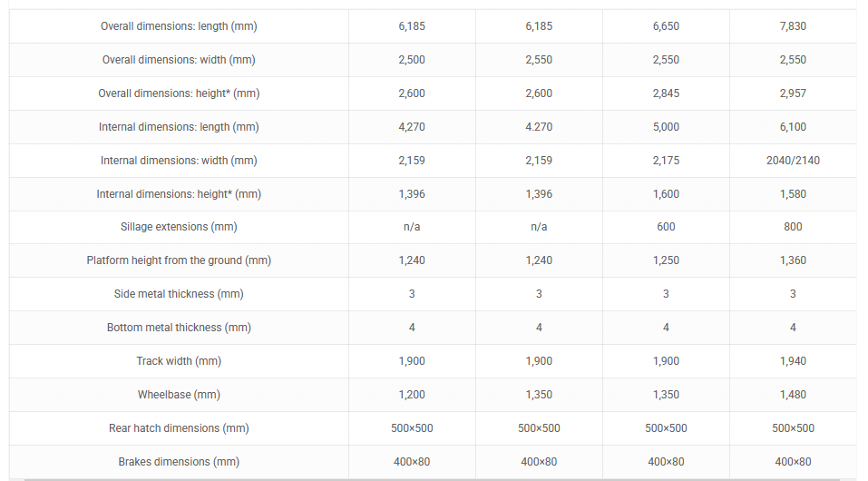Select the 2040/2140 internal width cell
The height and width of the screenshot is (481, 868).
(x=793, y=161)
